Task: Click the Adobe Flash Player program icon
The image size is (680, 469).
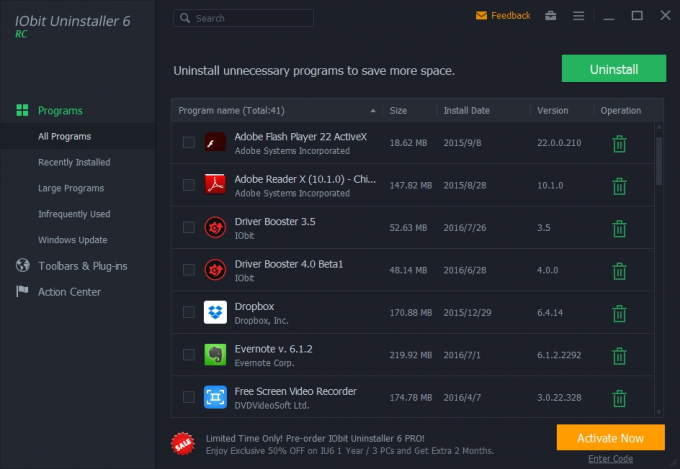Action: pyautogui.click(x=215, y=142)
